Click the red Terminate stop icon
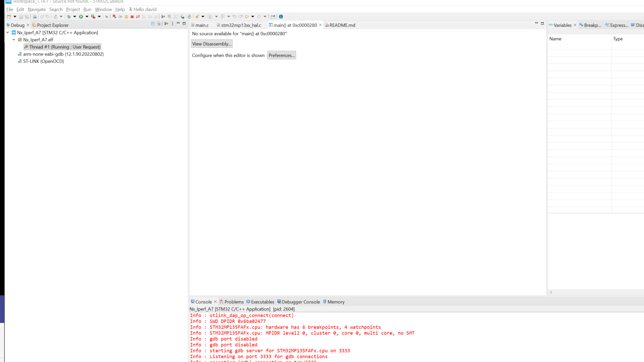The width and height of the screenshot is (644, 362). click(x=132, y=16)
